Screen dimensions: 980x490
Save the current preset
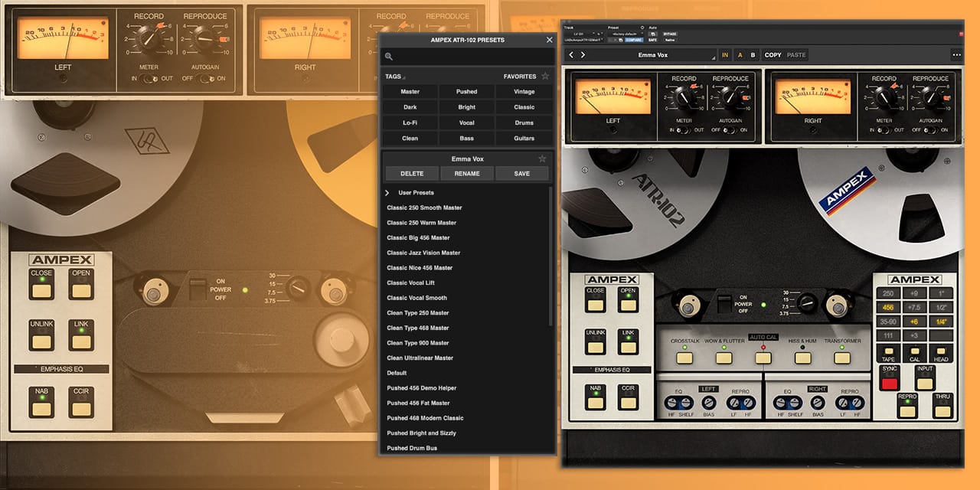pyautogui.click(x=522, y=173)
